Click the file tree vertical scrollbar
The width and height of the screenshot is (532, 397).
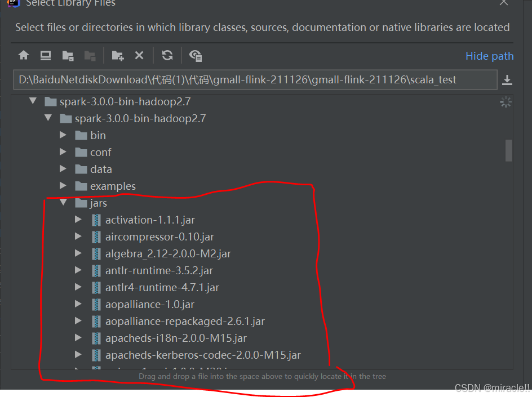[x=508, y=150]
